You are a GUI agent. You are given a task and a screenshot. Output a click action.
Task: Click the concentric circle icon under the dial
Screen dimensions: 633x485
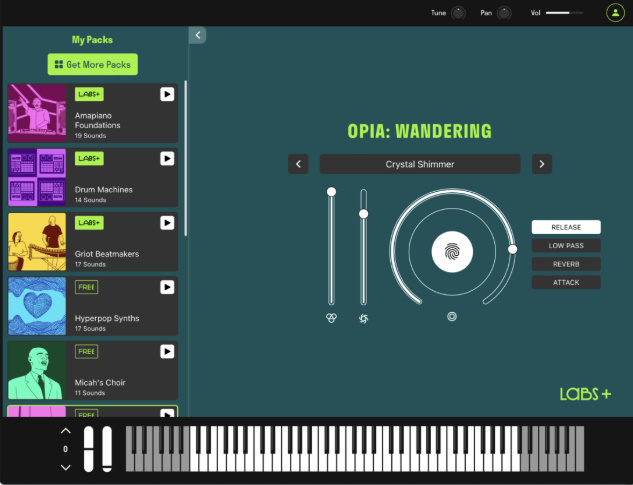[x=452, y=317]
